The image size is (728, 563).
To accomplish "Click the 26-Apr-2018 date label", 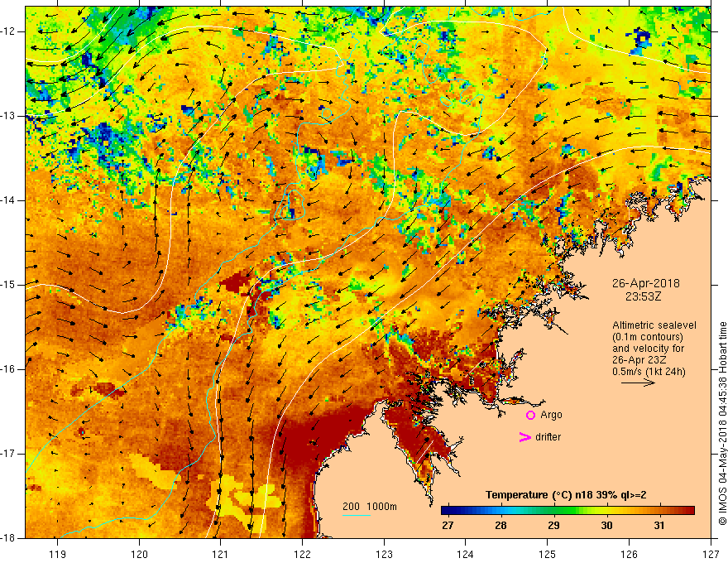I will 646,283.
